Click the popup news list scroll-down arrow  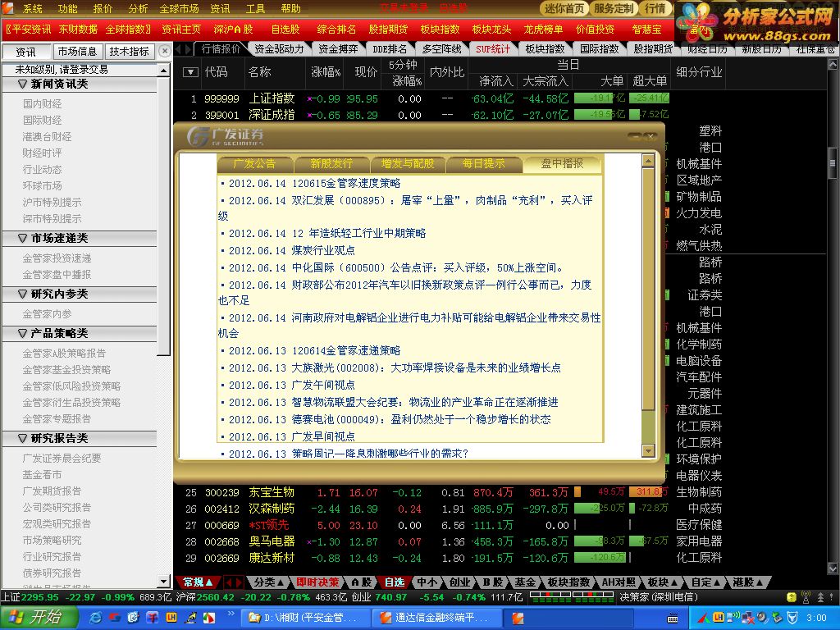pos(648,451)
